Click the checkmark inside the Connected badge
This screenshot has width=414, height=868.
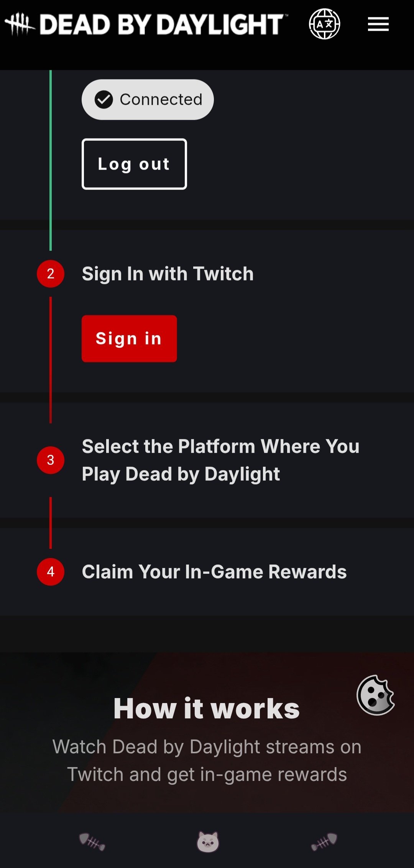pyautogui.click(x=103, y=99)
